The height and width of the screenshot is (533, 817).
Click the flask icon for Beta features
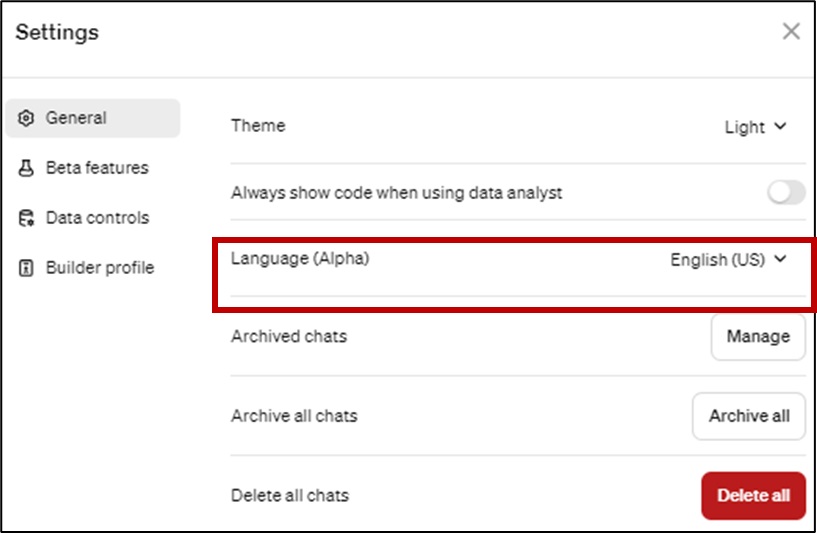tap(27, 168)
